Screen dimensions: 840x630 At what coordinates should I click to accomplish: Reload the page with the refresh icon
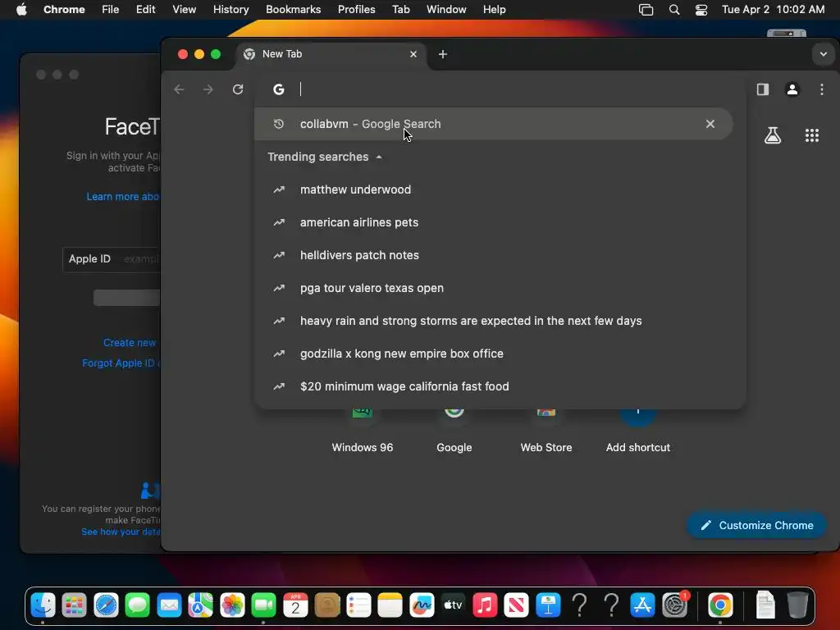click(x=238, y=89)
